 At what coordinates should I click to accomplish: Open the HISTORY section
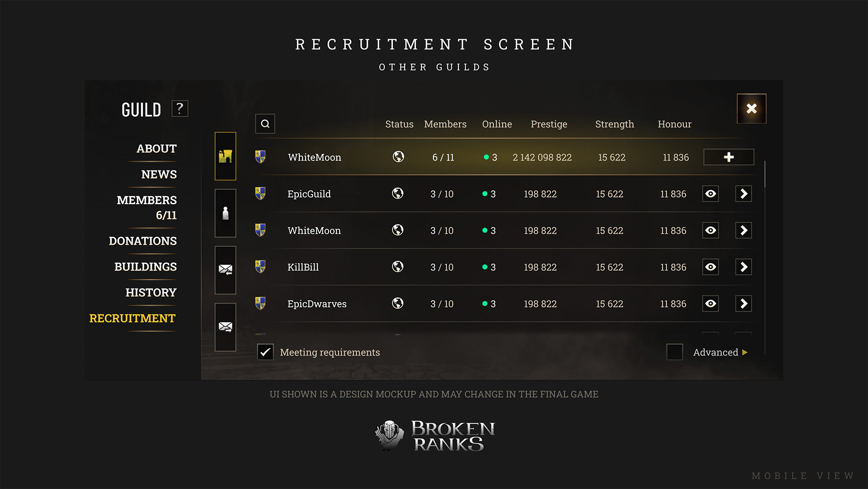pyautogui.click(x=151, y=293)
